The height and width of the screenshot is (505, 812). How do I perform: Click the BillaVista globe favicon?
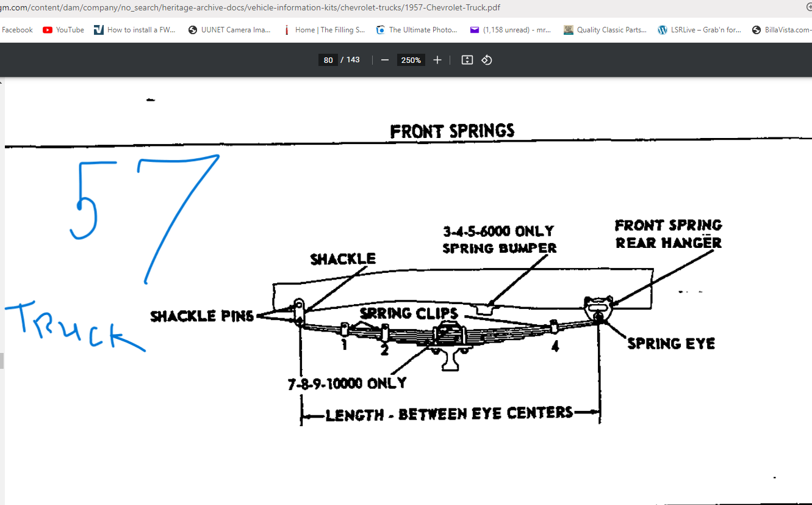point(756,30)
